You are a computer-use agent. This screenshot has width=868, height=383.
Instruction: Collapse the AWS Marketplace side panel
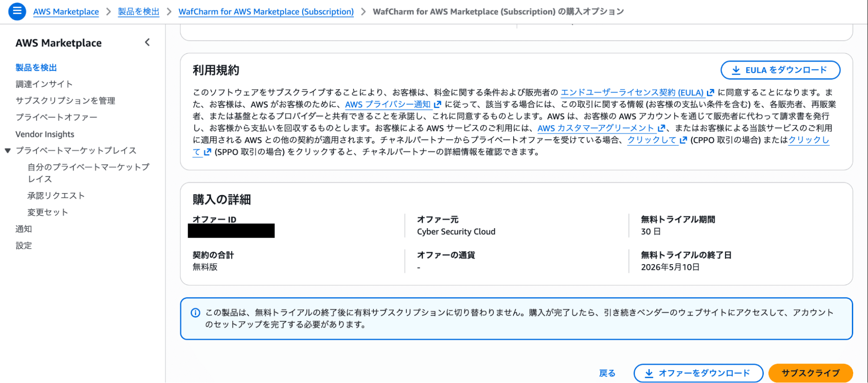[148, 43]
